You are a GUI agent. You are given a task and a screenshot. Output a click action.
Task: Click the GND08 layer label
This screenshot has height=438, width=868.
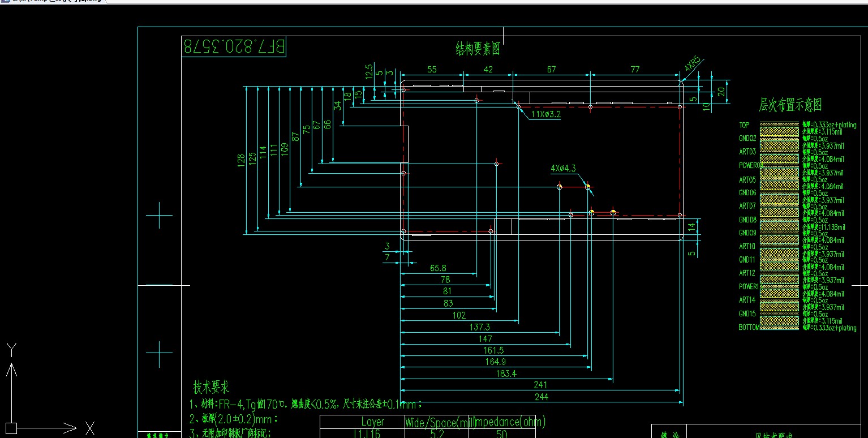[747, 220]
